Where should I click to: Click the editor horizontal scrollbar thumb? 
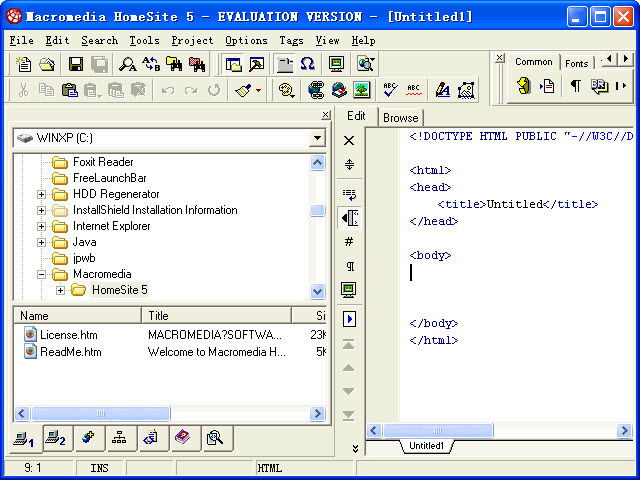pos(438,430)
